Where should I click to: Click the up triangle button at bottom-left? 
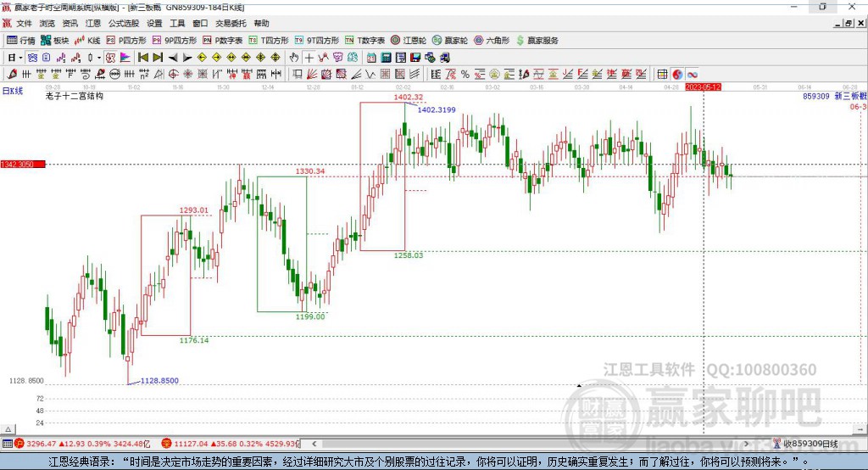point(8,429)
